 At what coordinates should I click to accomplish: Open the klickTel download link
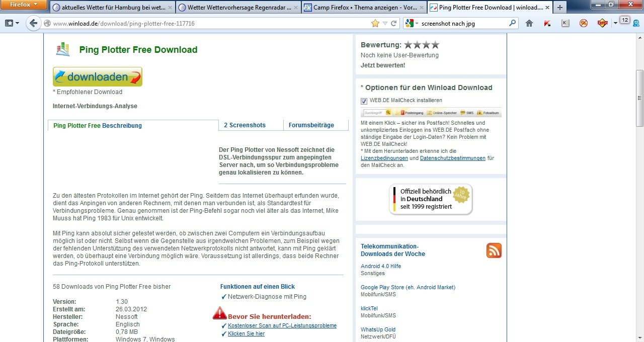pos(369,308)
